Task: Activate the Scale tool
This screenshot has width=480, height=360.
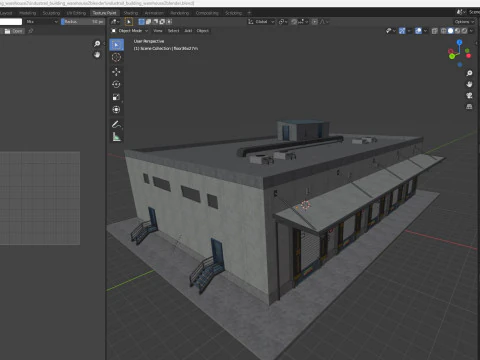Action: (116, 97)
